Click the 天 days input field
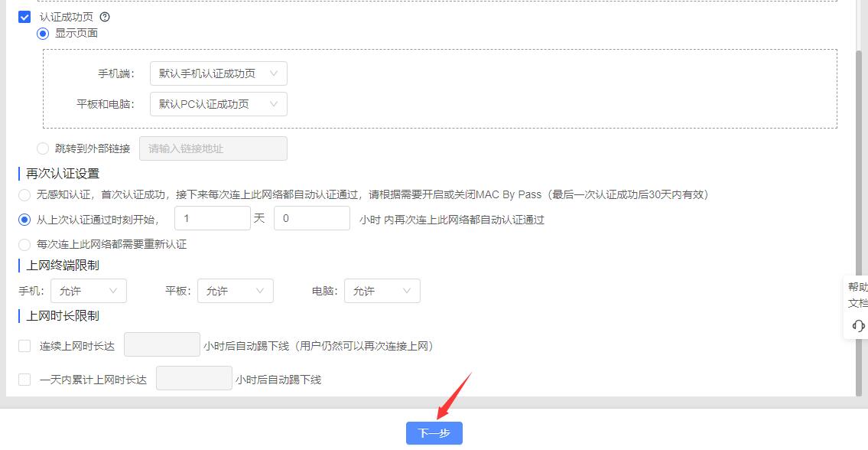Screen dimensions: 868x450 [x=213, y=219]
